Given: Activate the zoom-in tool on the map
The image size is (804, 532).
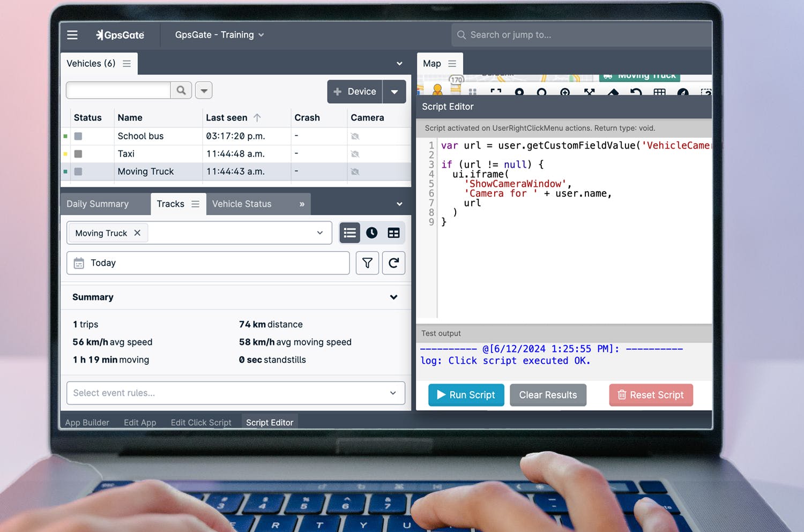Looking at the screenshot, I should coord(565,92).
